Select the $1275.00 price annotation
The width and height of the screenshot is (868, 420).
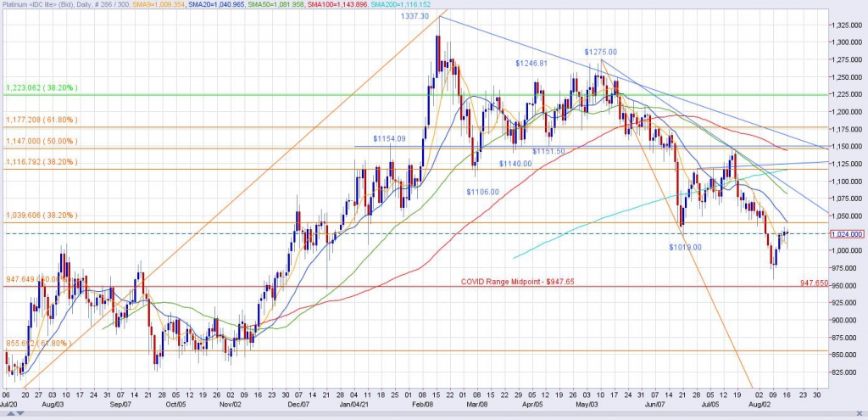pyautogui.click(x=601, y=52)
